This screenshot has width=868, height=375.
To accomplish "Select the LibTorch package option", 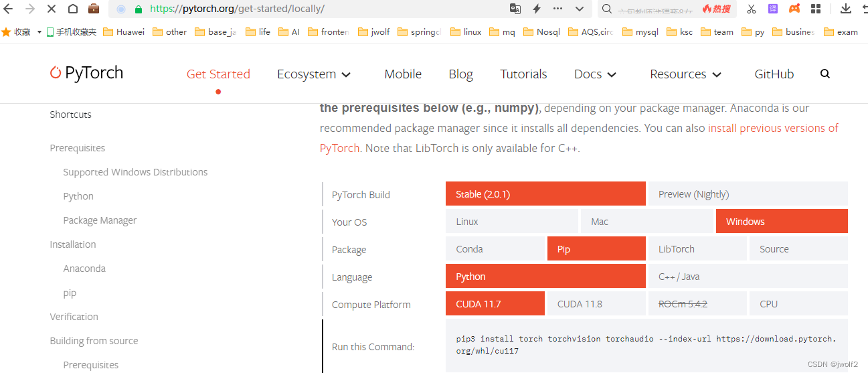I will coord(697,249).
